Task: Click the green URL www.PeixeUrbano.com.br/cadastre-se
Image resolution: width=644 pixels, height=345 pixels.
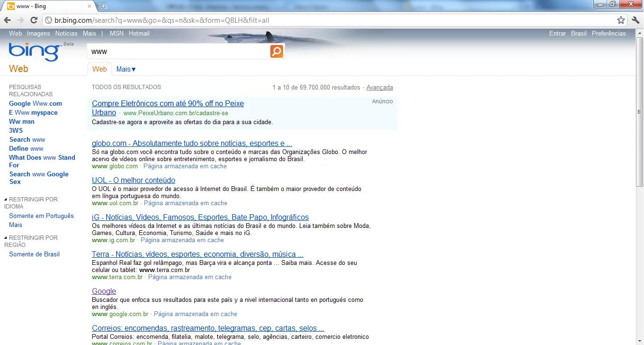Action: tap(176, 113)
